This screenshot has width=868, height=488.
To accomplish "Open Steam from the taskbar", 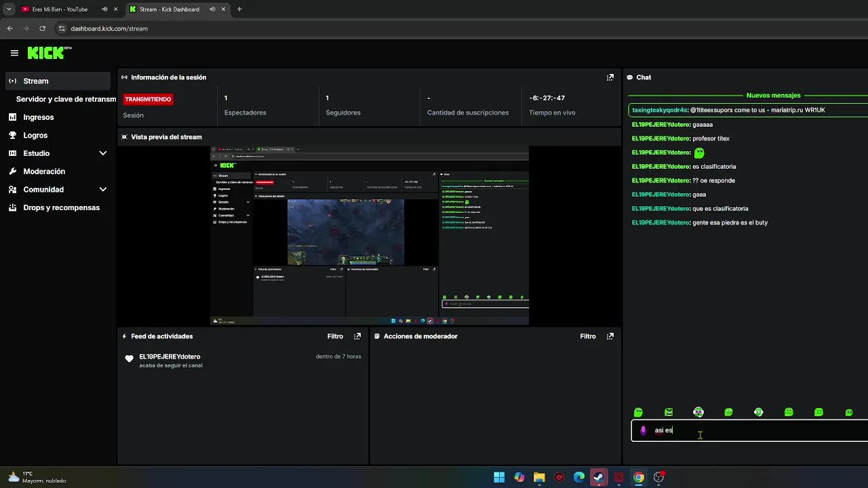I will coord(599,477).
